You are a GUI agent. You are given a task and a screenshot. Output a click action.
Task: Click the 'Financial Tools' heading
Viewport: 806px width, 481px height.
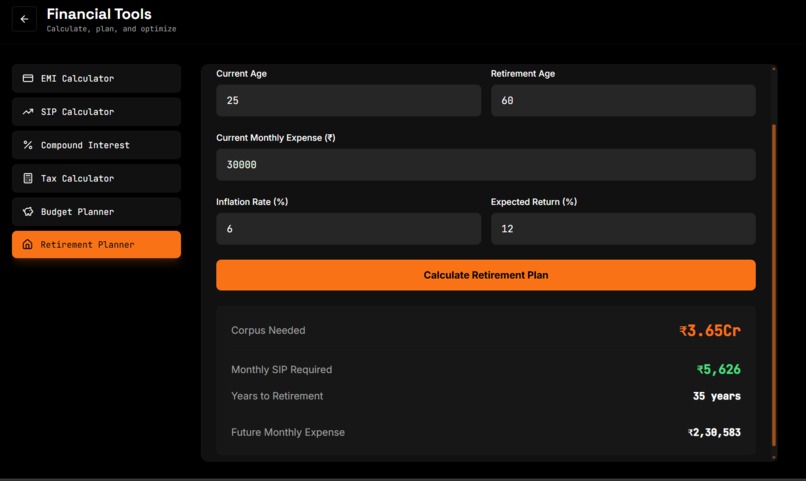[x=99, y=14]
